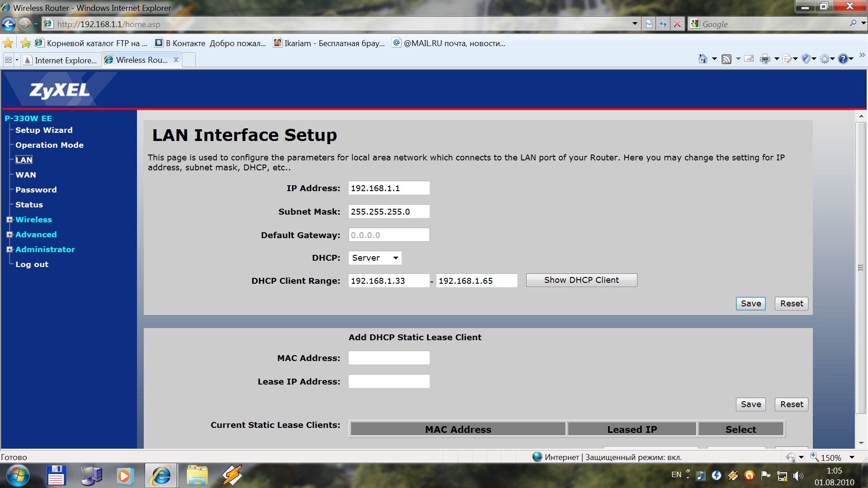
Task: Click the Show DHCP Client button
Action: click(x=581, y=280)
